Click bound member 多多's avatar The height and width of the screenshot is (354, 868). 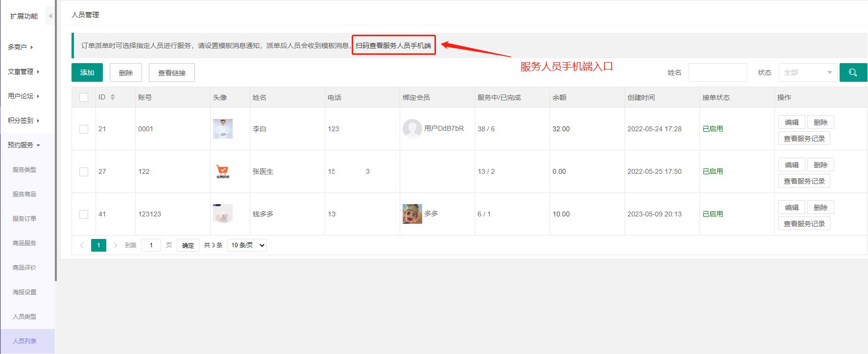412,214
